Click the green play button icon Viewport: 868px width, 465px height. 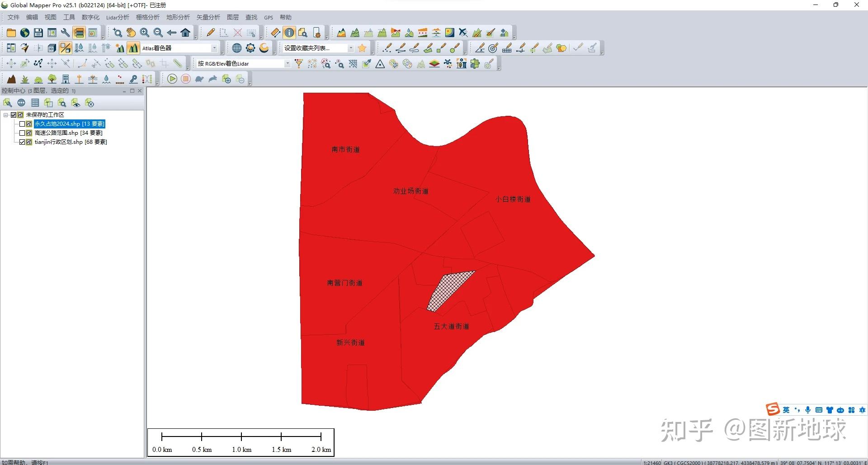point(172,79)
